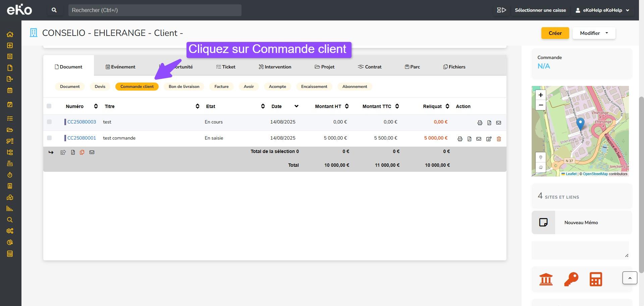Email order CC25080003 with the envelope icon
The height and width of the screenshot is (306, 644).
point(498,123)
